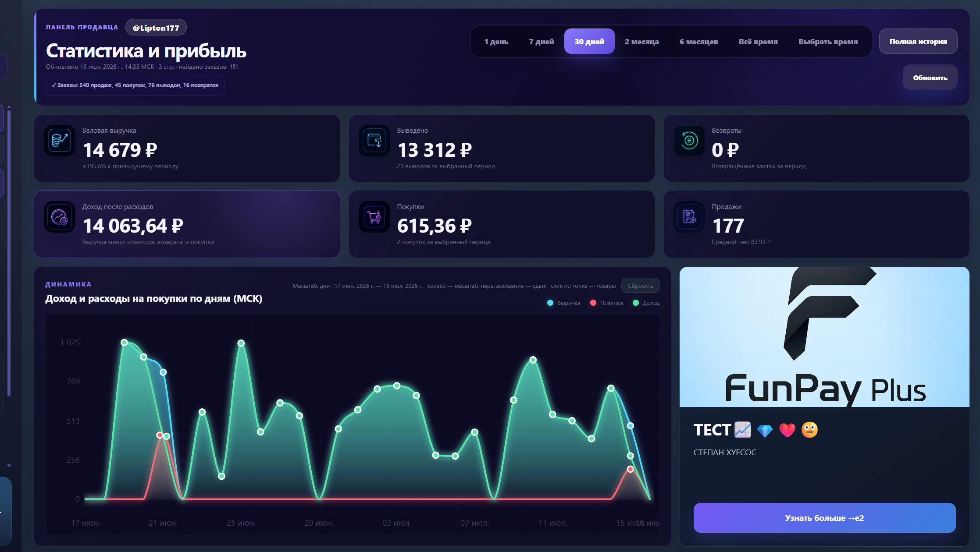Click the 2 покупок за выбранный период text
Image resolution: width=980 pixels, height=552 pixels.
point(444,242)
